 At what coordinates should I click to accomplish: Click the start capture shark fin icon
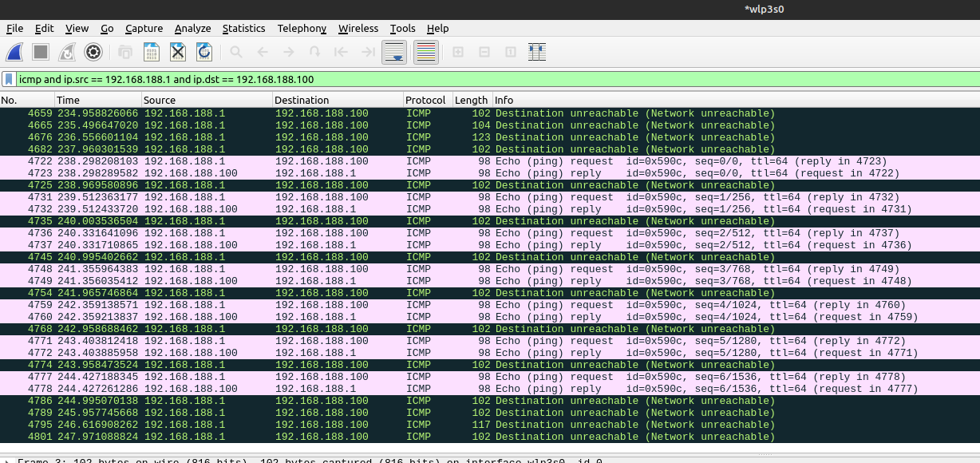(14, 53)
